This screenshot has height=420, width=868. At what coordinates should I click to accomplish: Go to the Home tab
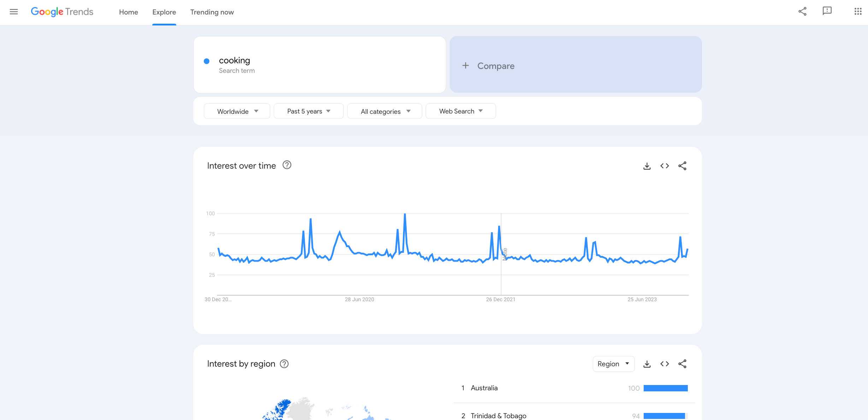click(x=128, y=12)
